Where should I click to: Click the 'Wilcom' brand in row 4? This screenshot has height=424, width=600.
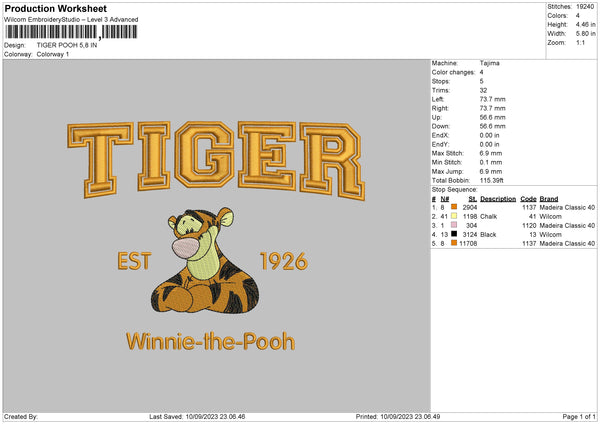pyautogui.click(x=550, y=235)
